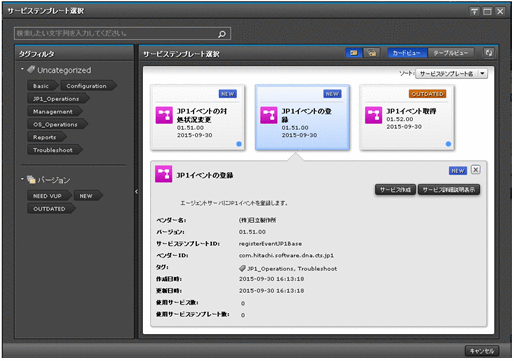Toggle the NEED VUP version filter
The width and height of the screenshot is (514, 361).
point(49,196)
